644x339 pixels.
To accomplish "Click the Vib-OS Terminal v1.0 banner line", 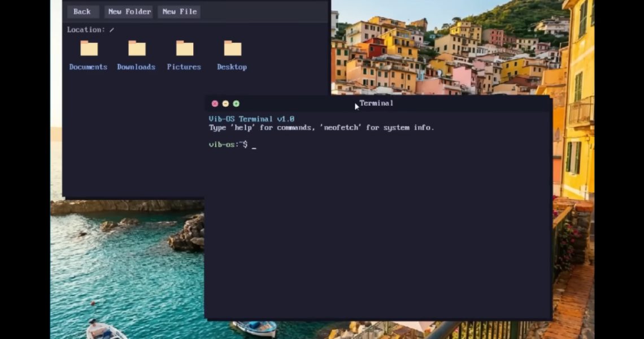I will point(251,119).
